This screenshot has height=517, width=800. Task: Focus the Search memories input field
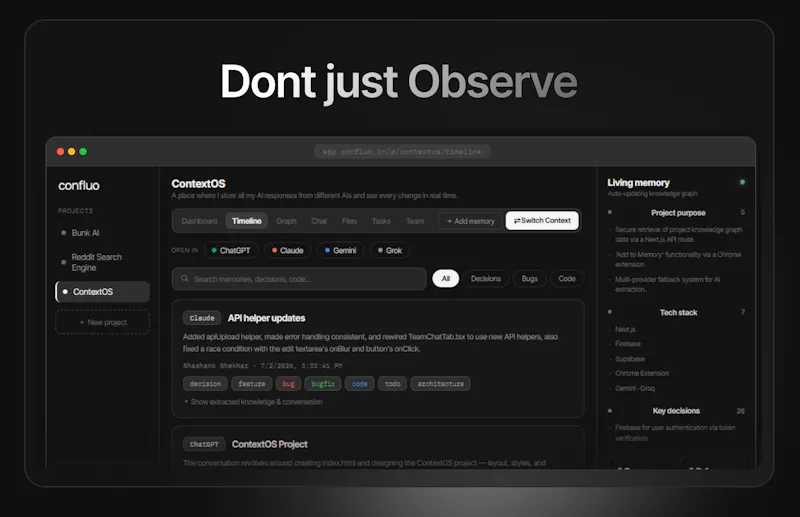tap(299, 279)
